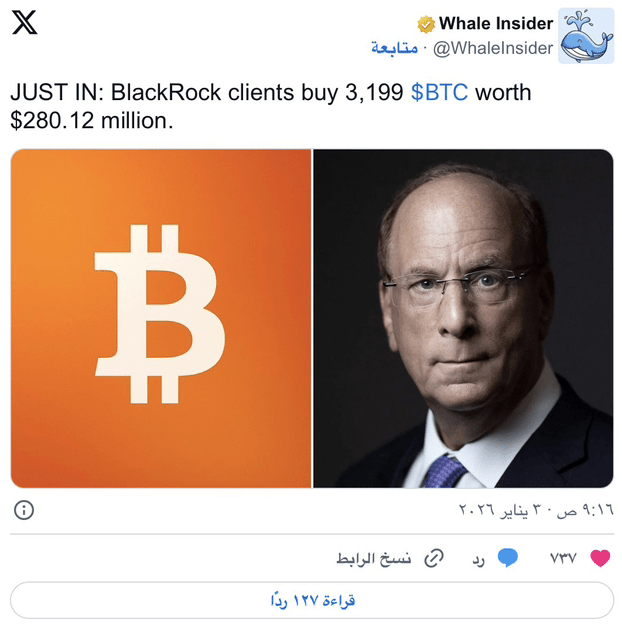Click the X logo icon

(25, 23)
